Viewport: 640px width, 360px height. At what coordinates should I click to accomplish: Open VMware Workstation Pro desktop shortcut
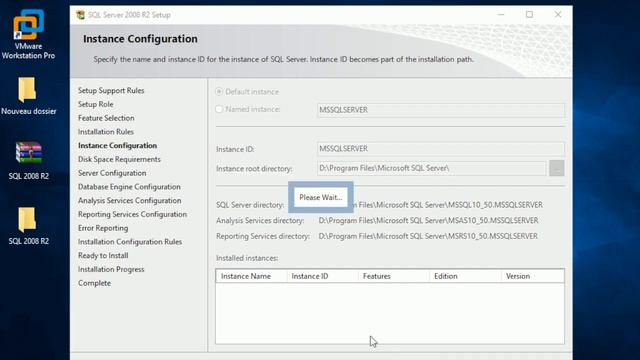click(28, 35)
